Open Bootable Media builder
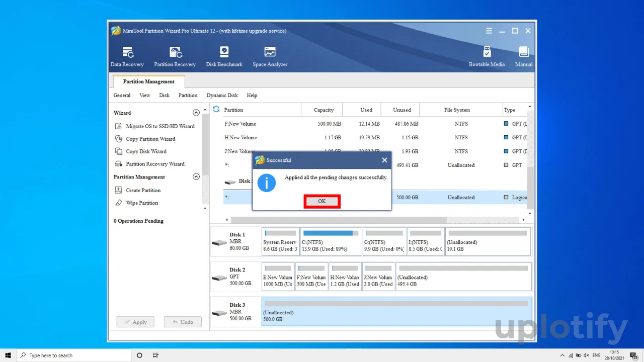This screenshot has width=644, height=362. [487, 56]
